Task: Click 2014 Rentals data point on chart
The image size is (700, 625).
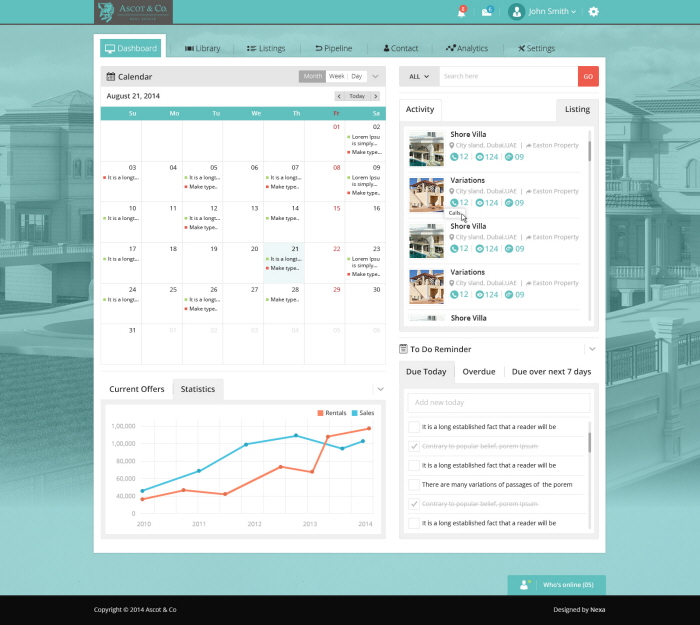Action: coord(369,429)
